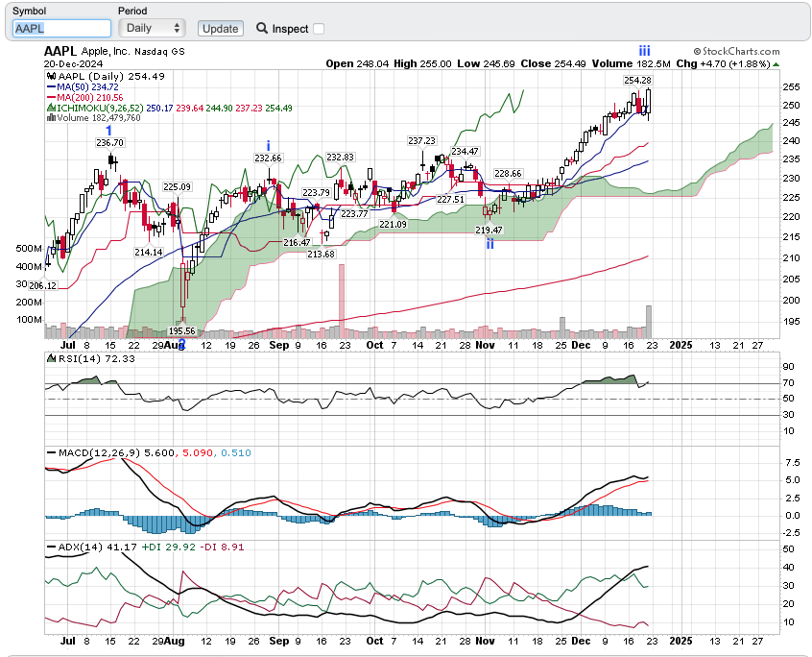Click the 237.23 price label
The height and width of the screenshot is (657, 812).
[421, 140]
